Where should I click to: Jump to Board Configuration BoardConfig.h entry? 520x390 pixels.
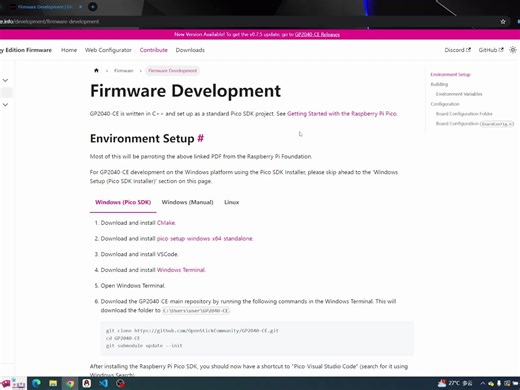click(475, 124)
